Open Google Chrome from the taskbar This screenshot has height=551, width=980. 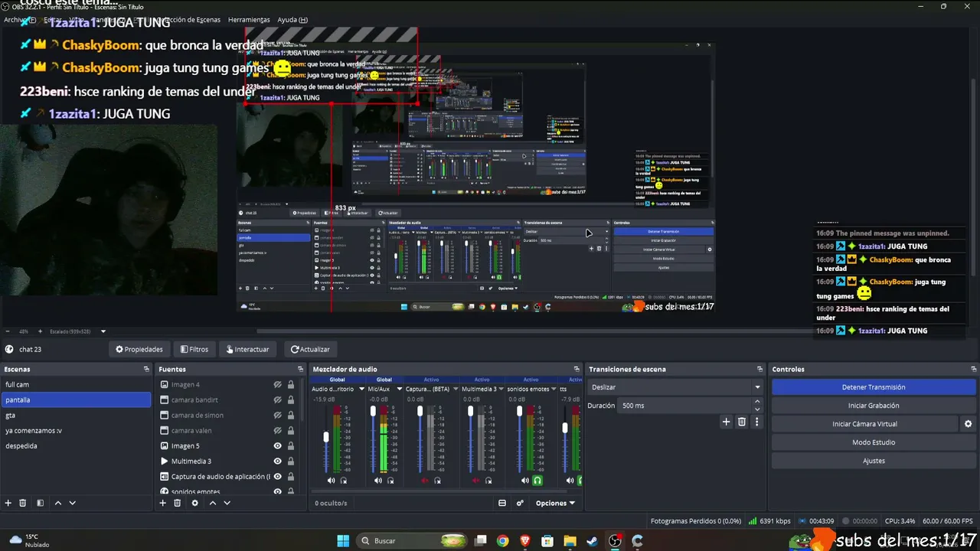[502, 541]
